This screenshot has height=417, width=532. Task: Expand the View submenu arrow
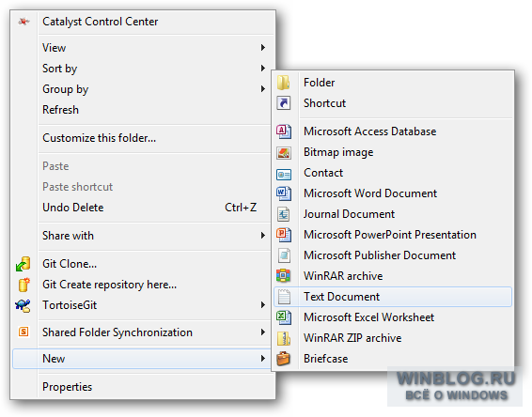point(263,48)
